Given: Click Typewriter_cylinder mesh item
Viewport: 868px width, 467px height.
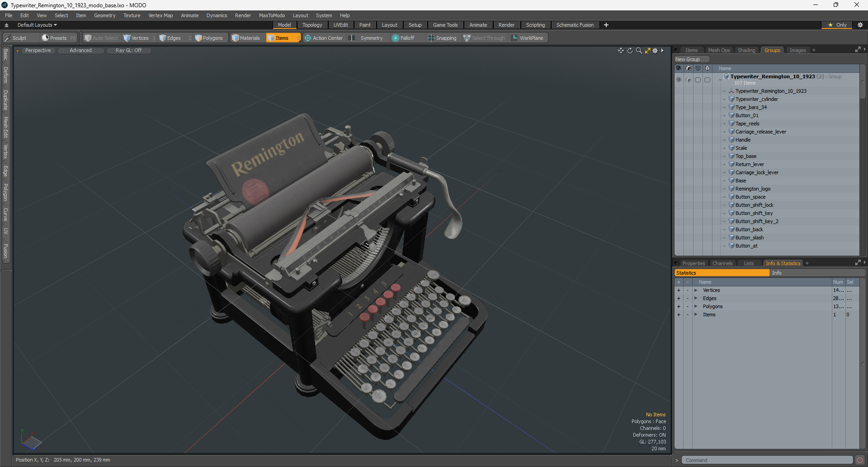Looking at the screenshot, I should point(756,99).
